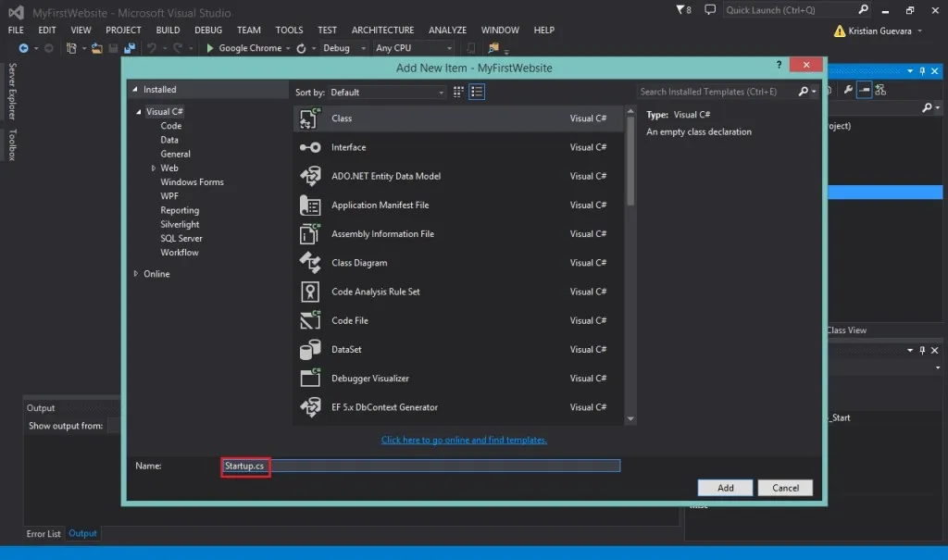Click the Search Installed Templates field

(717, 92)
